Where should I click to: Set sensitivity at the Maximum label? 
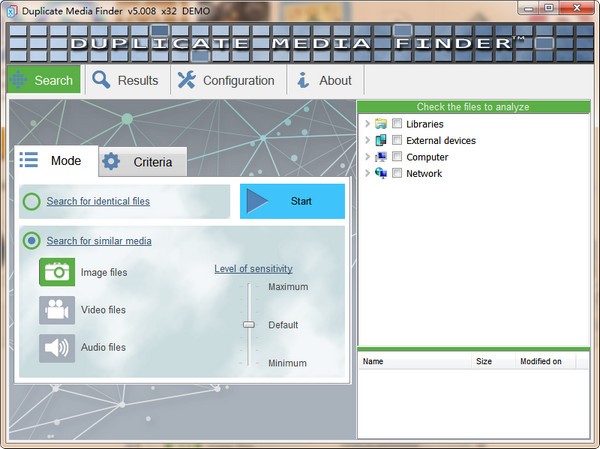pyautogui.click(x=288, y=287)
